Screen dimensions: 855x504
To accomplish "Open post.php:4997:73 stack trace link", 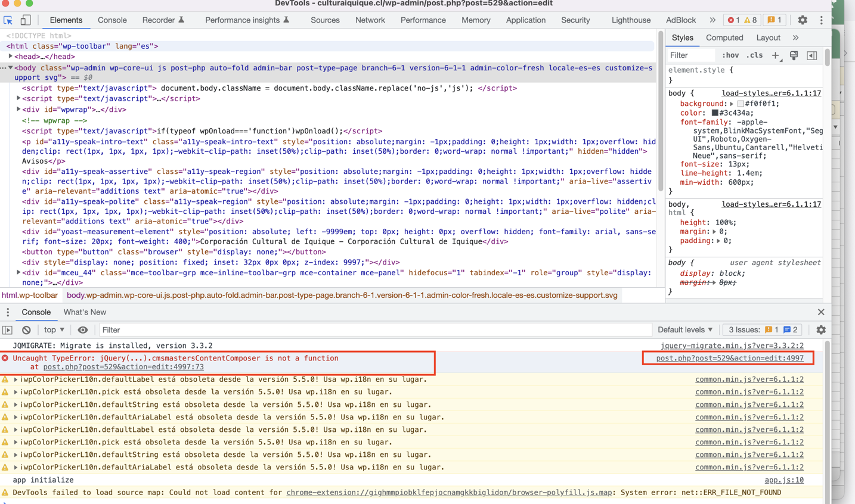I will click(x=123, y=367).
